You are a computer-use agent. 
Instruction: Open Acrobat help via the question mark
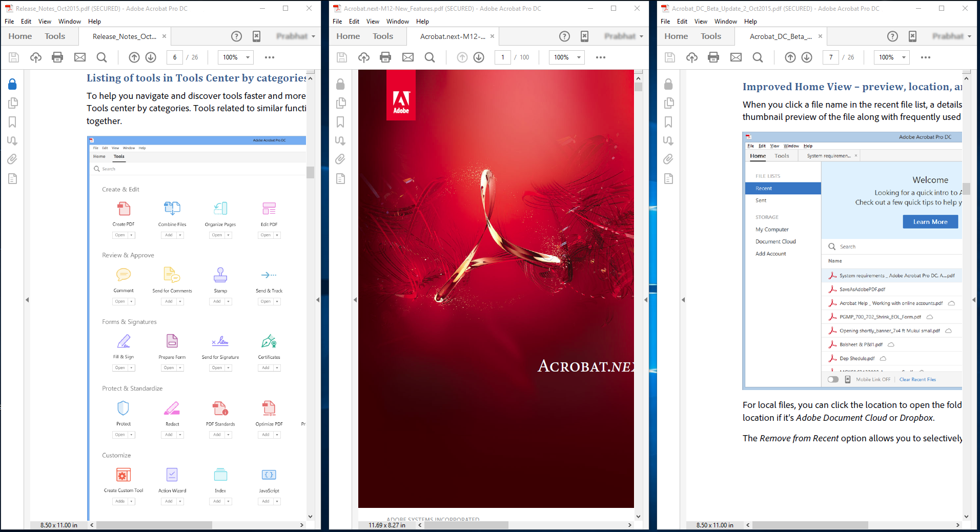point(236,36)
